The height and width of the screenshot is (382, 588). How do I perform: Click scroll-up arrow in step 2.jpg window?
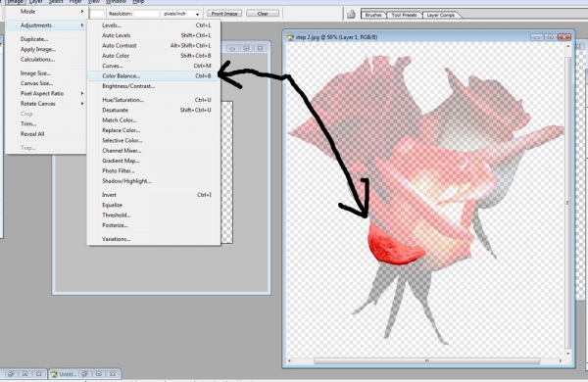pos(568,46)
